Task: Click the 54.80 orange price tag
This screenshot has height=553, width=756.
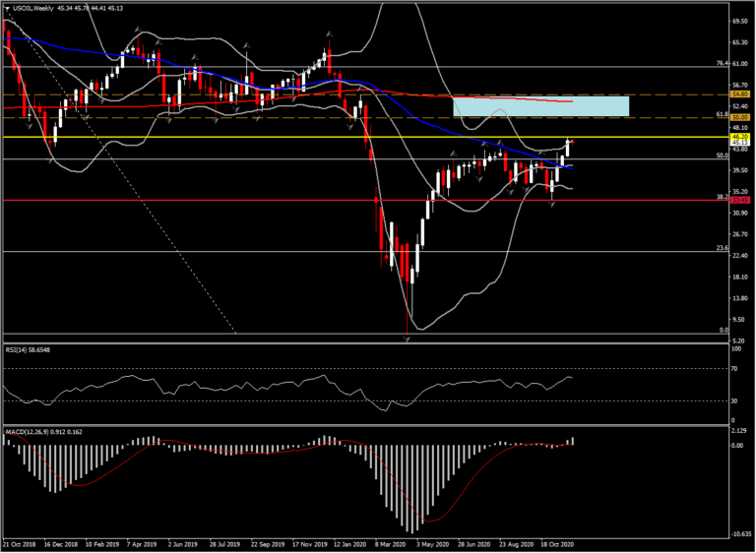Action: 739,94
